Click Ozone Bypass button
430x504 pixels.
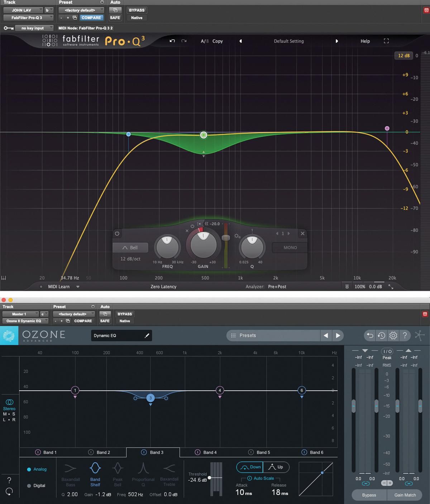pyautogui.click(x=369, y=495)
